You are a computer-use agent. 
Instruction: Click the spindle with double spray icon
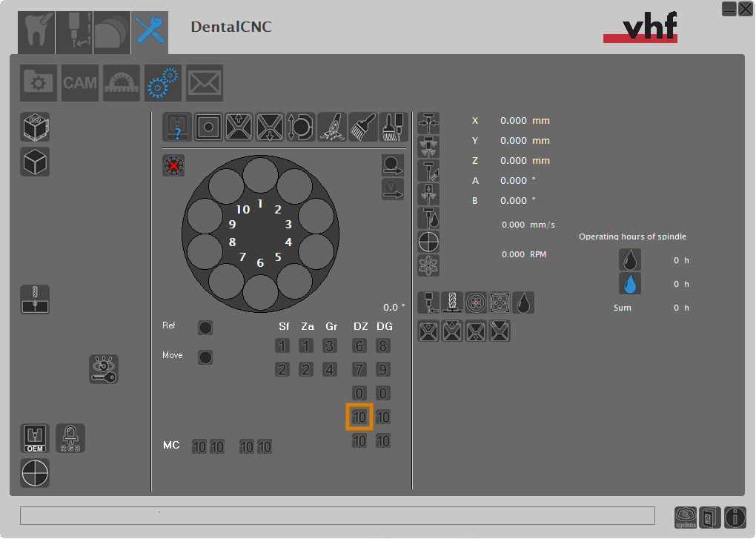428,147
